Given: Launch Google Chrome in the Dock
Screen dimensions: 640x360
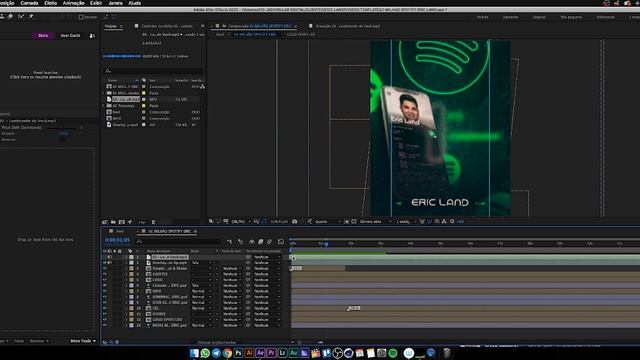Looking at the screenshot, I should click(227, 353).
